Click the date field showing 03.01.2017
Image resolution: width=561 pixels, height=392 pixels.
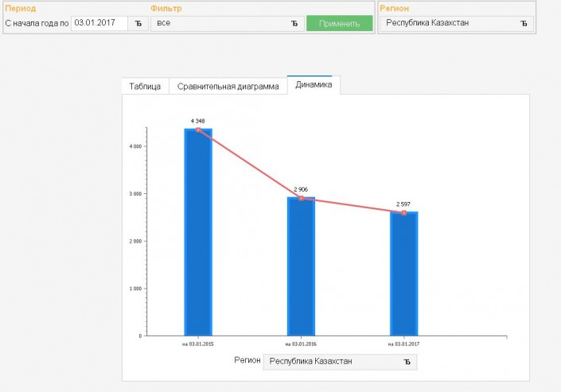[99, 23]
